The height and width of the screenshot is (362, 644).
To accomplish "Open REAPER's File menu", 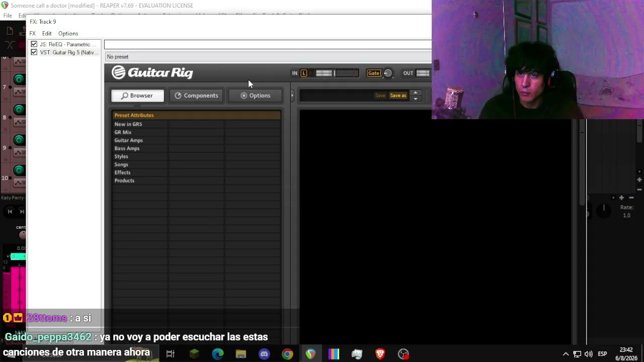I will [x=8, y=16].
